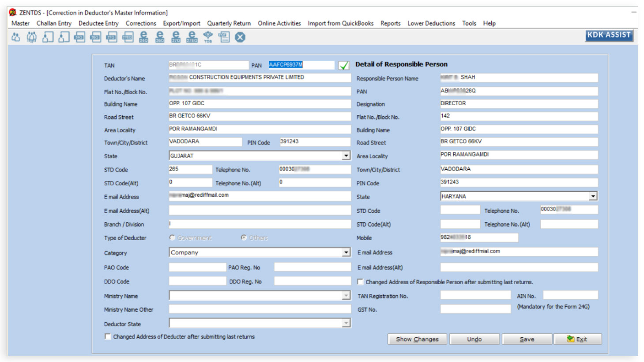Screen dimensions: 644x362
Task: Click the Show Changes button
Action: pos(417,339)
